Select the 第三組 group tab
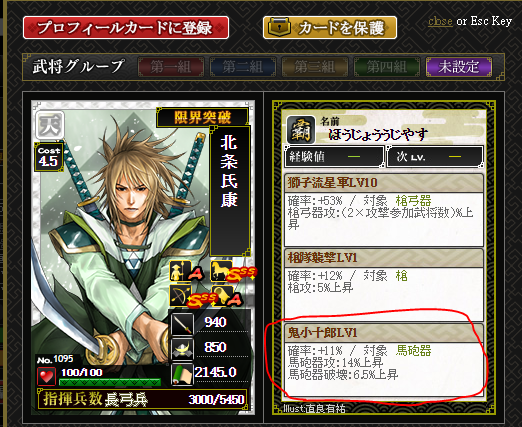 coord(315,67)
